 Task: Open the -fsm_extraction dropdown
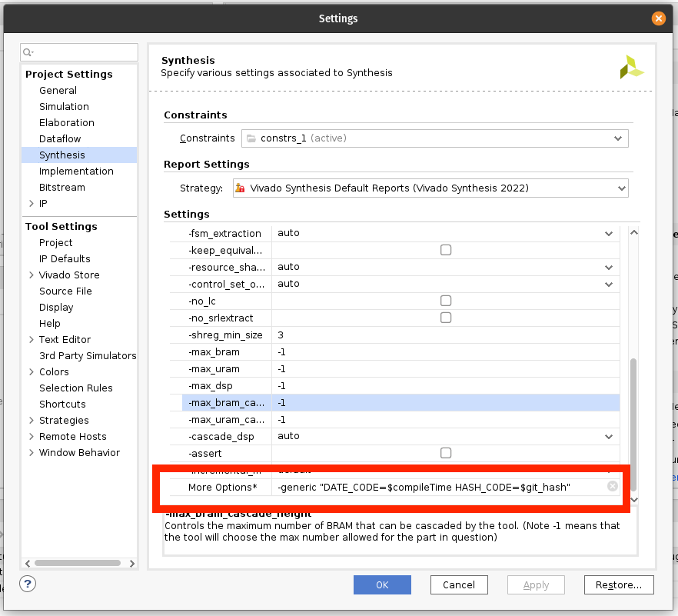click(609, 234)
